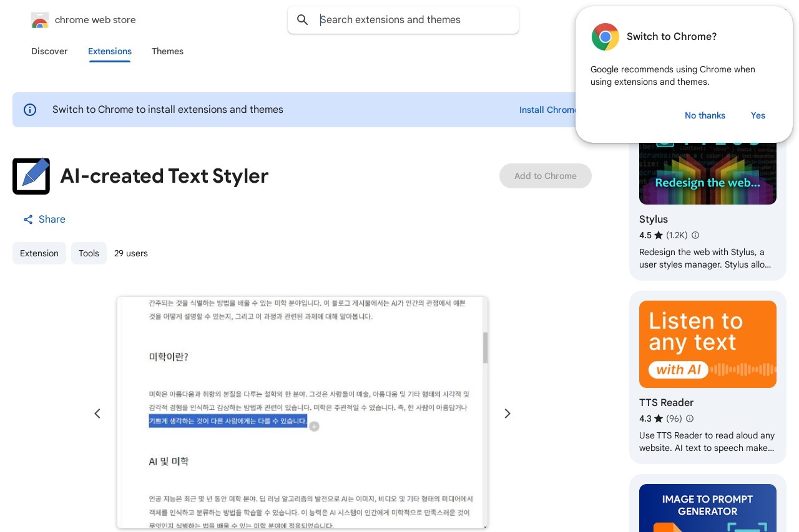This screenshot has height=532, width=799.
Task: Click the Share link text
Action: tap(52, 220)
